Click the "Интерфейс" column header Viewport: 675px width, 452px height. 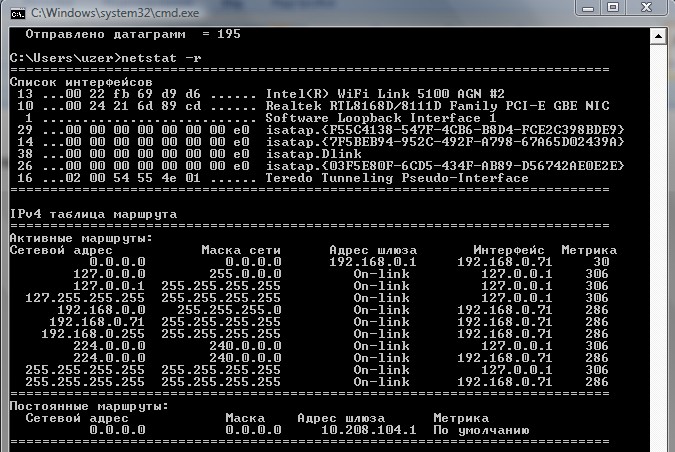(509, 250)
